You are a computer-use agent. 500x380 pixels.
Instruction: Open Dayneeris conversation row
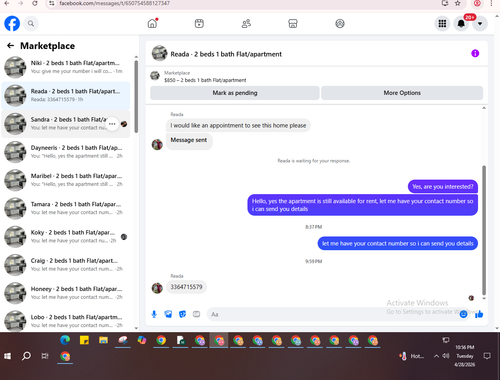click(66, 152)
